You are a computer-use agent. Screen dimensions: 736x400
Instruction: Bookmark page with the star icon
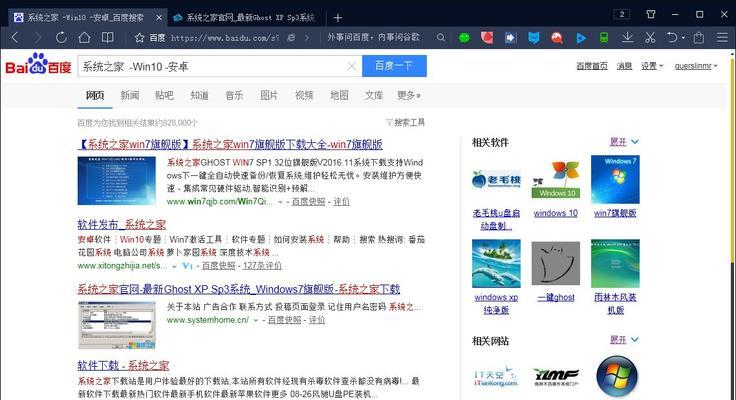(139, 38)
